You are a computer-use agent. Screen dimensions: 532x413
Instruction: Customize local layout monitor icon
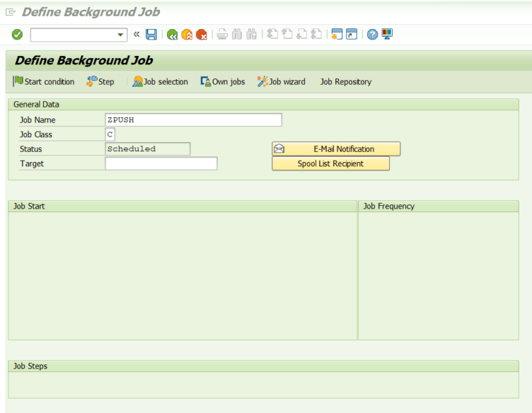click(387, 34)
